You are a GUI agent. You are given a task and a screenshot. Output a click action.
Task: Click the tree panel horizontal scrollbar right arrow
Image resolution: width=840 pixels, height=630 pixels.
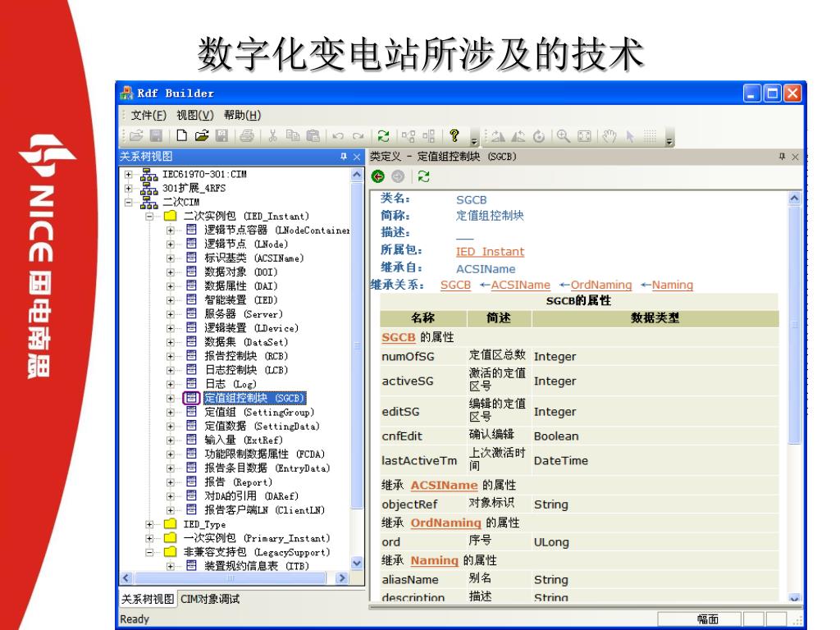tap(342, 578)
